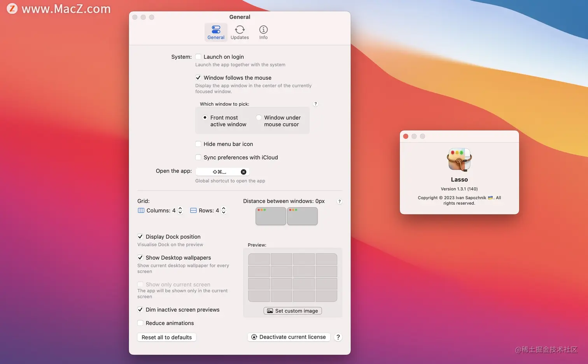Uncheck Display Dock position

[140, 237]
